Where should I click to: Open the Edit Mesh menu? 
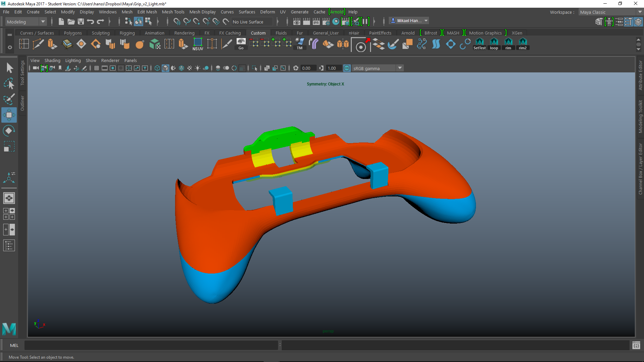pos(147,12)
